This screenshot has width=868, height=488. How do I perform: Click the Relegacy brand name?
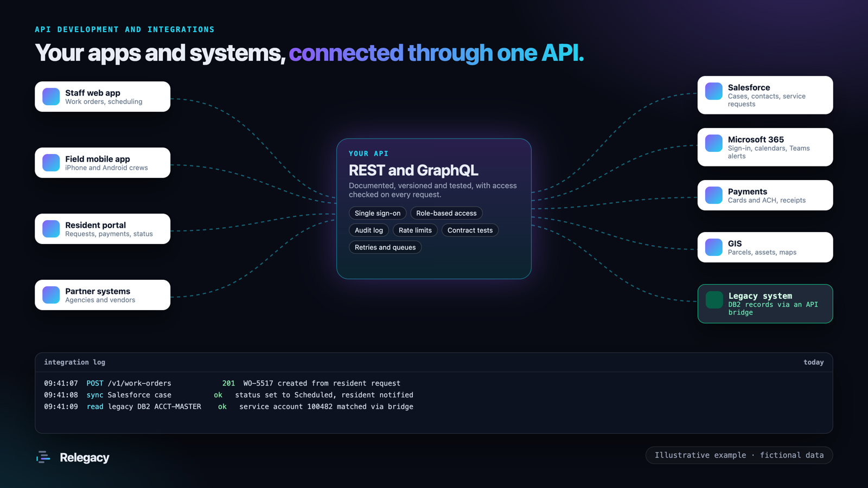pyautogui.click(x=84, y=458)
